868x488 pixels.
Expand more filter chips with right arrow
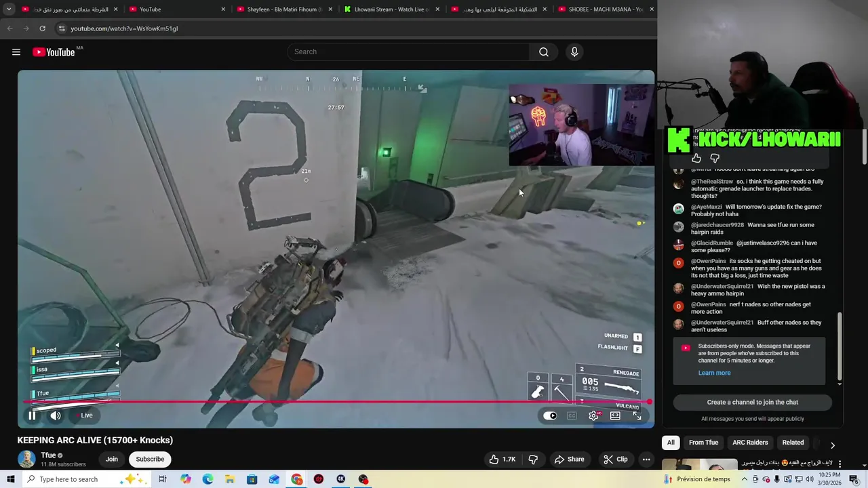coord(833,445)
